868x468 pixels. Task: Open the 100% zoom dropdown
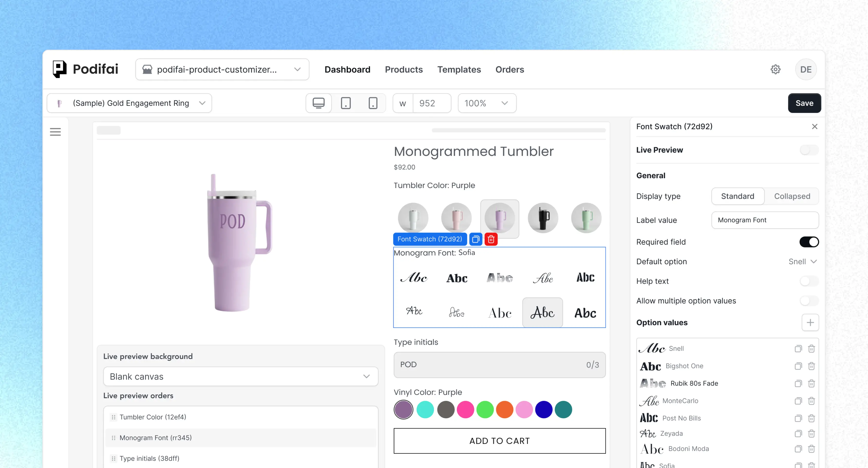[487, 103]
